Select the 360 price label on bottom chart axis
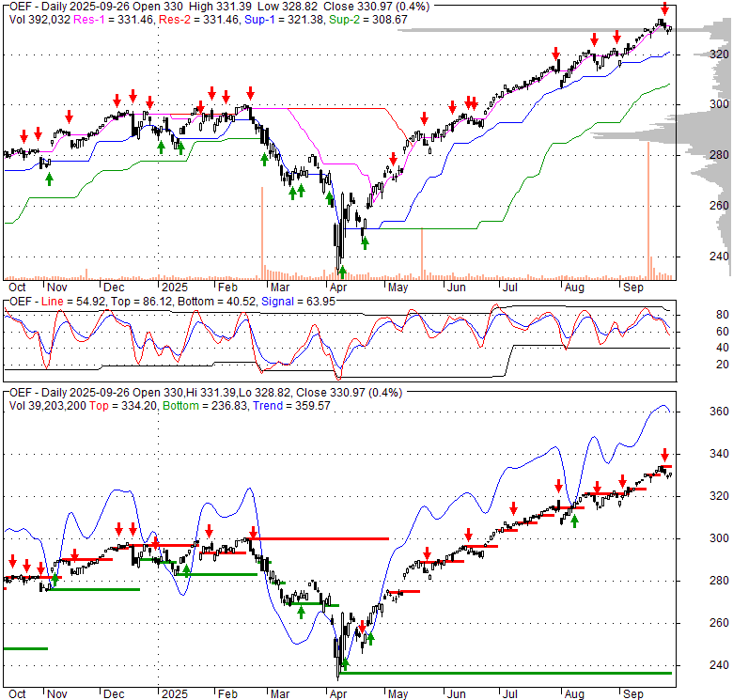Screen dimensions: 733x700 [x=719, y=412]
